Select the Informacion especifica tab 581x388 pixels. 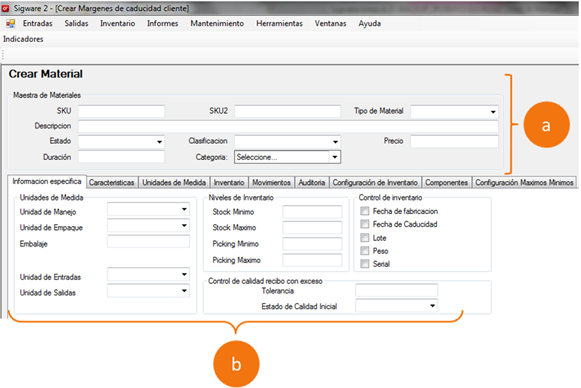47,182
